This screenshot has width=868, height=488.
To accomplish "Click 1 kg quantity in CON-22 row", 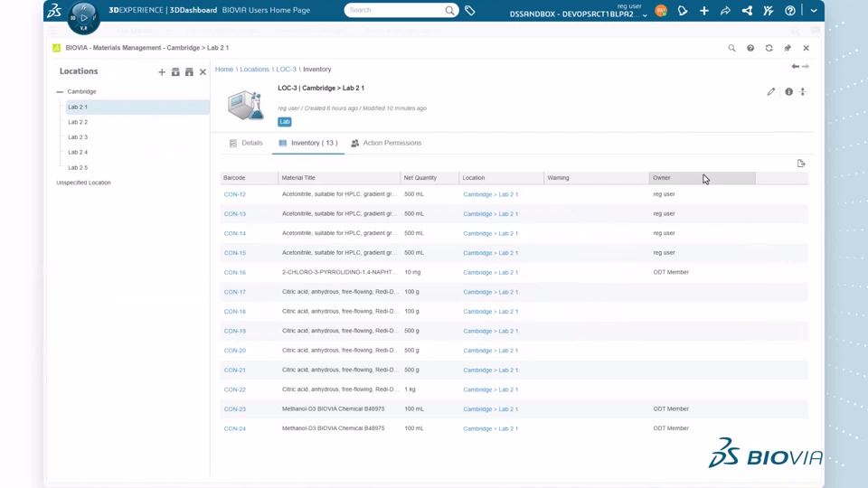I will pos(410,389).
